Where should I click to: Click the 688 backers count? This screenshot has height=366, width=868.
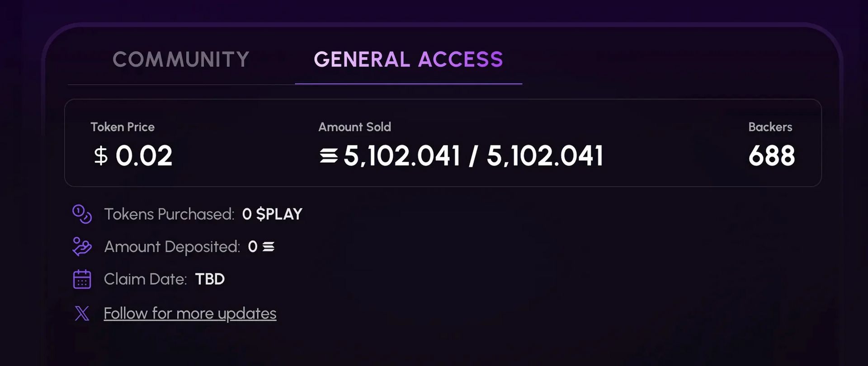[x=771, y=156]
